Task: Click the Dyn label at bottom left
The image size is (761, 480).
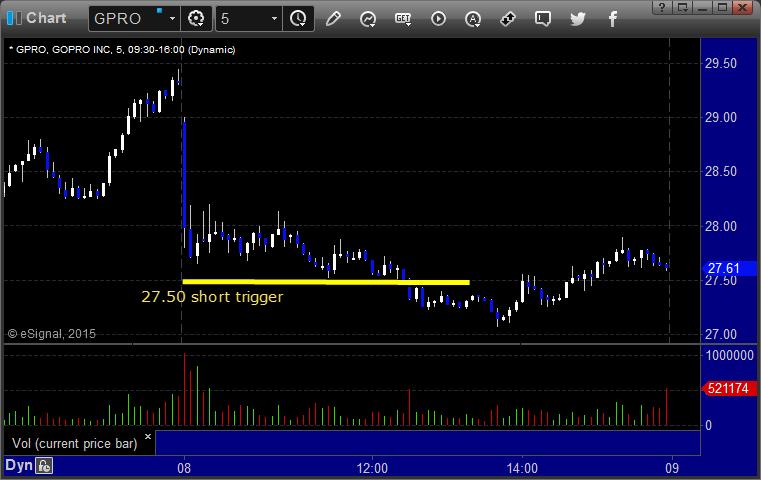Action: [x=18, y=465]
